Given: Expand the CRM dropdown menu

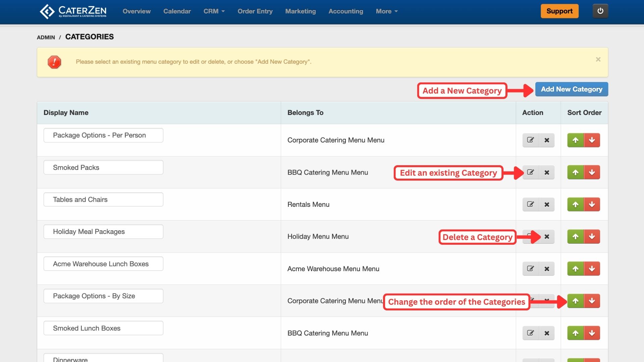Looking at the screenshot, I should (x=214, y=11).
